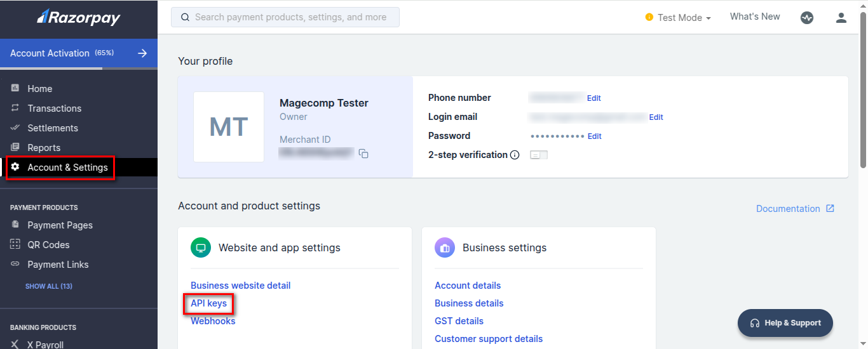The image size is (868, 349).
Task: Click the vertical page scrollbar
Action: click(862, 95)
